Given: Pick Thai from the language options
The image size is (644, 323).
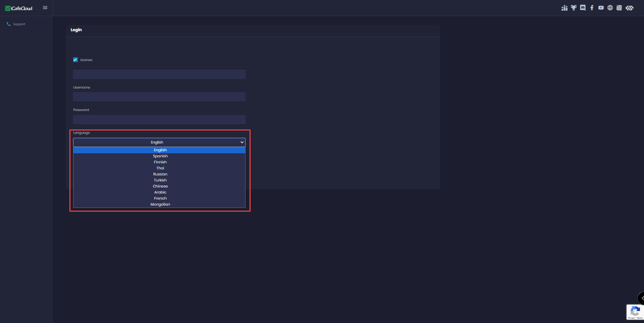Looking at the screenshot, I should (x=159, y=168).
